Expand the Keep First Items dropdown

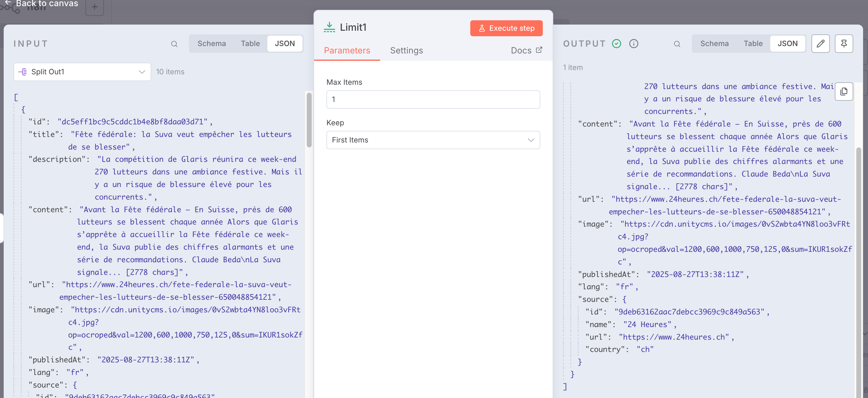tap(433, 140)
